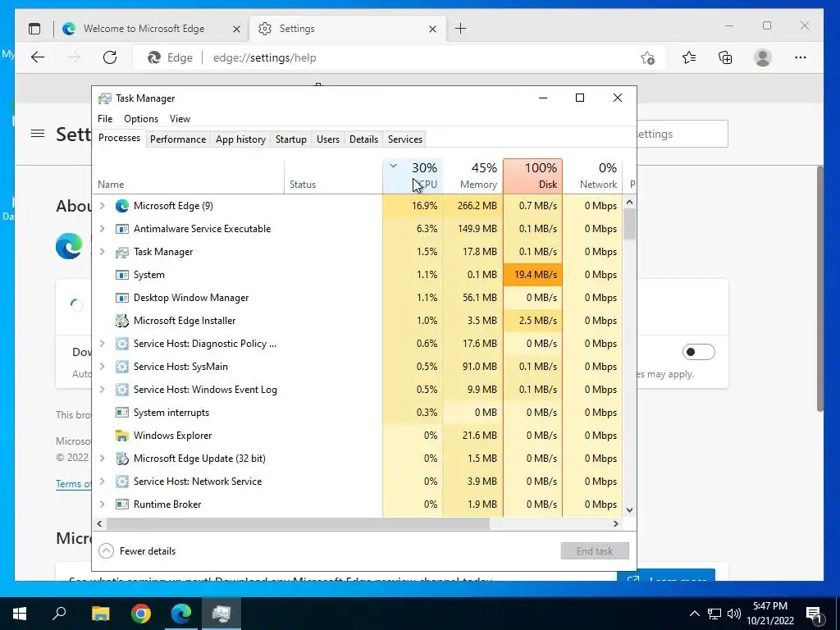Viewport: 840px width, 630px height.
Task: Click the Edge settings page scrollbar thumb
Action: click(x=819, y=289)
